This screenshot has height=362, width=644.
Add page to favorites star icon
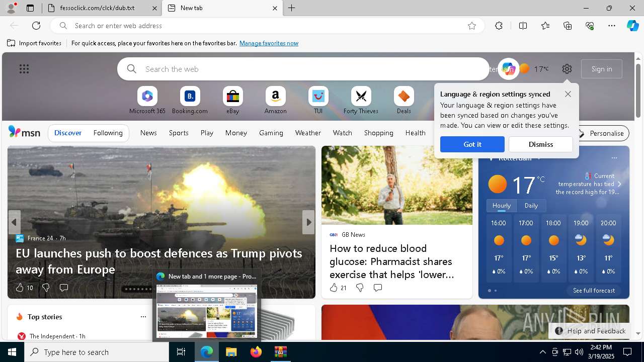click(472, 26)
